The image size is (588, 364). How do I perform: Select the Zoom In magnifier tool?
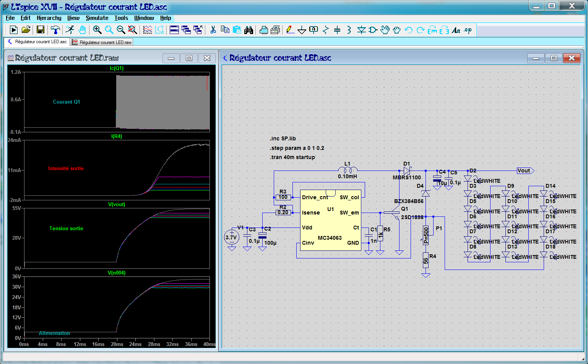pyautogui.click(x=97, y=30)
